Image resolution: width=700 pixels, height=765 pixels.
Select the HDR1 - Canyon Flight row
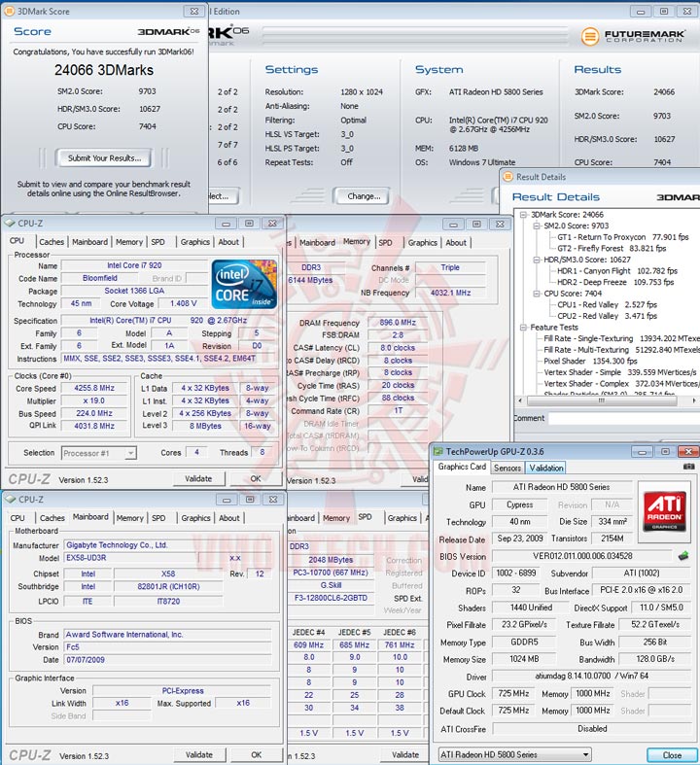pos(617,271)
